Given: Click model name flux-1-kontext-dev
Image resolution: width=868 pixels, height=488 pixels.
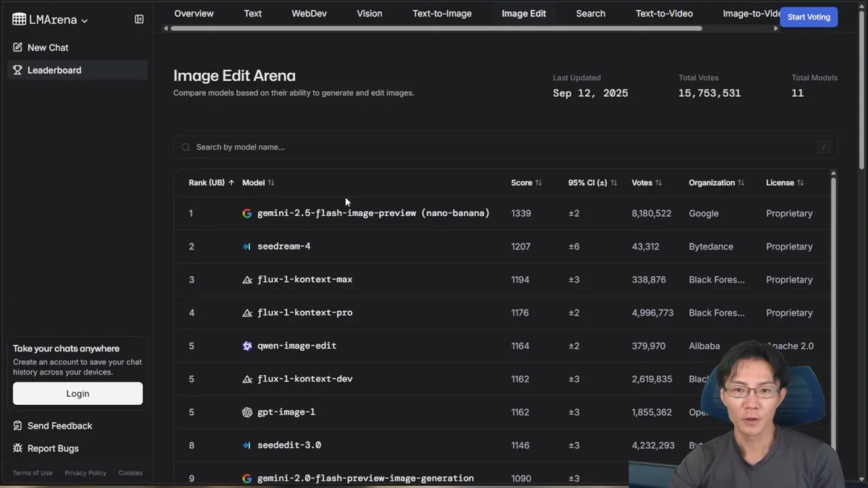Looking at the screenshot, I should (x=305, y=379).
